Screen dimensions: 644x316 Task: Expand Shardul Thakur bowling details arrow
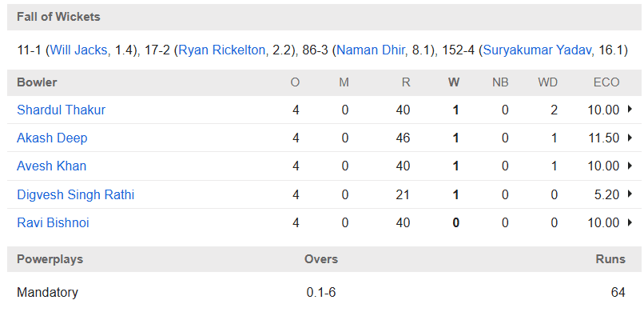630,110
